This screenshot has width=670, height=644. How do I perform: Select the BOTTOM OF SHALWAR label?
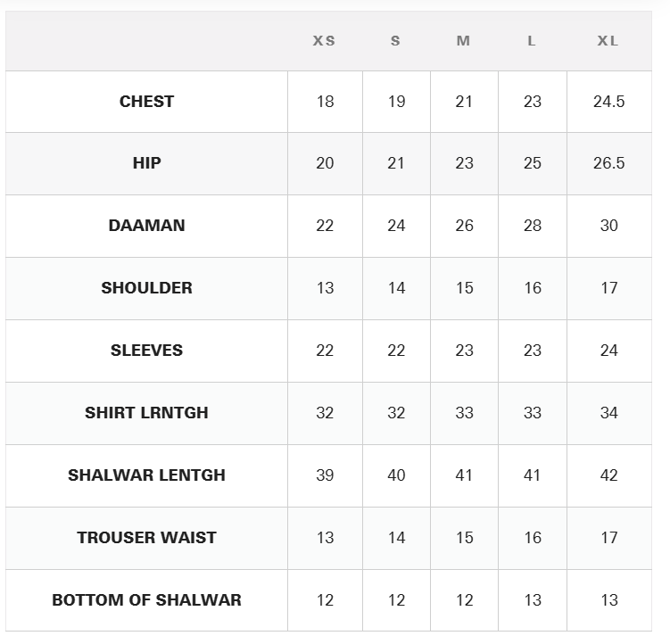[x=146, y=600]
